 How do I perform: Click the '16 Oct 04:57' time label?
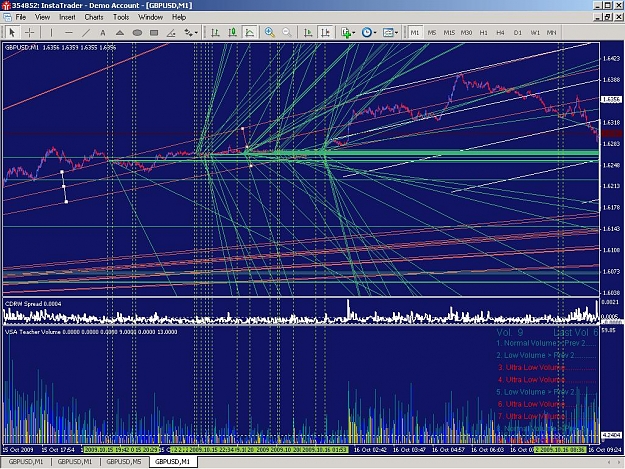click(x=448, y=449)
